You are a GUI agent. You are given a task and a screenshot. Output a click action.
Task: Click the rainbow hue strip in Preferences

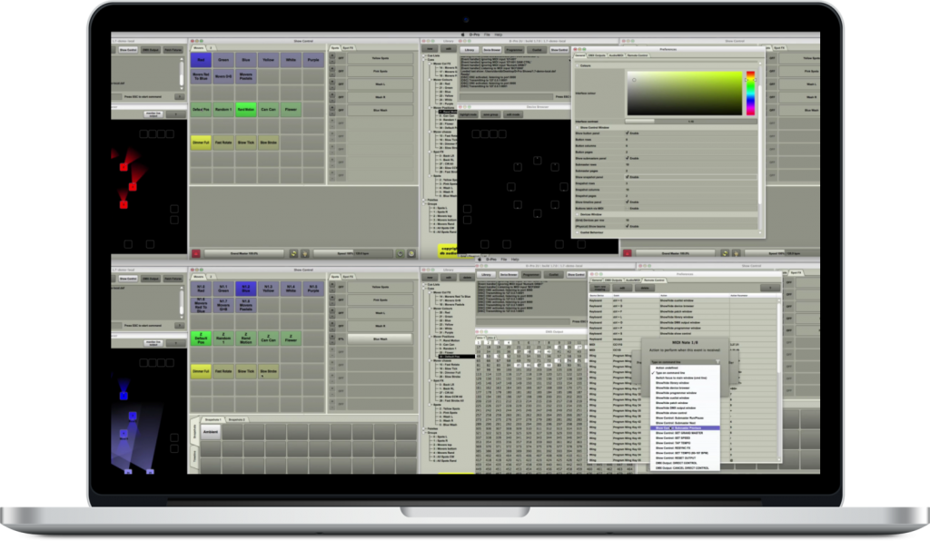pyautogui.click(x=750, y=93)
